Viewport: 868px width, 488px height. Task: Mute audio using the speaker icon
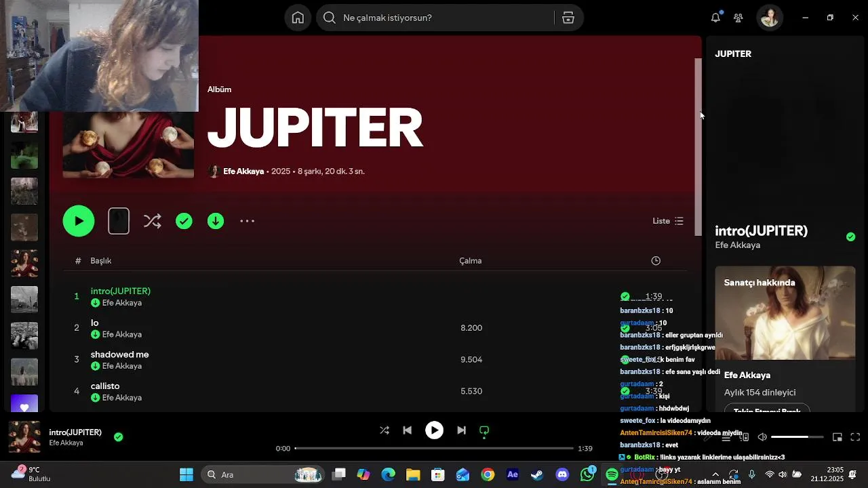[762, 437]
